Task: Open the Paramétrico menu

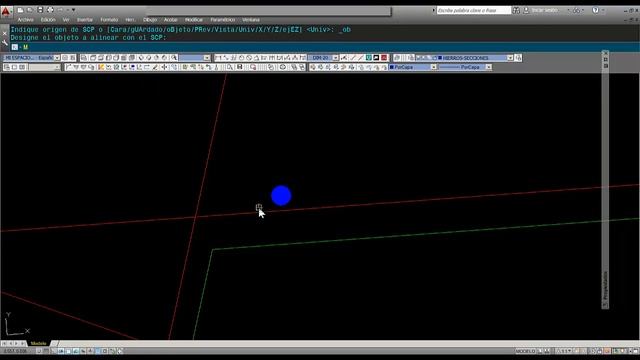Action: (222, 20)
